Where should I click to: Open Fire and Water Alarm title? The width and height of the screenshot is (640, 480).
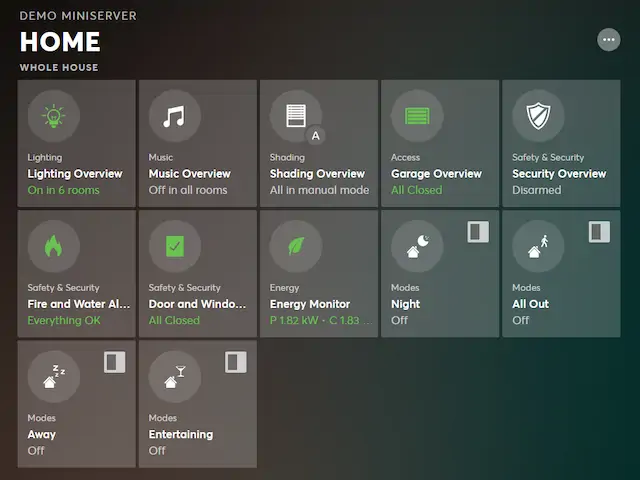pyautogui.click(x=79, y=304)
